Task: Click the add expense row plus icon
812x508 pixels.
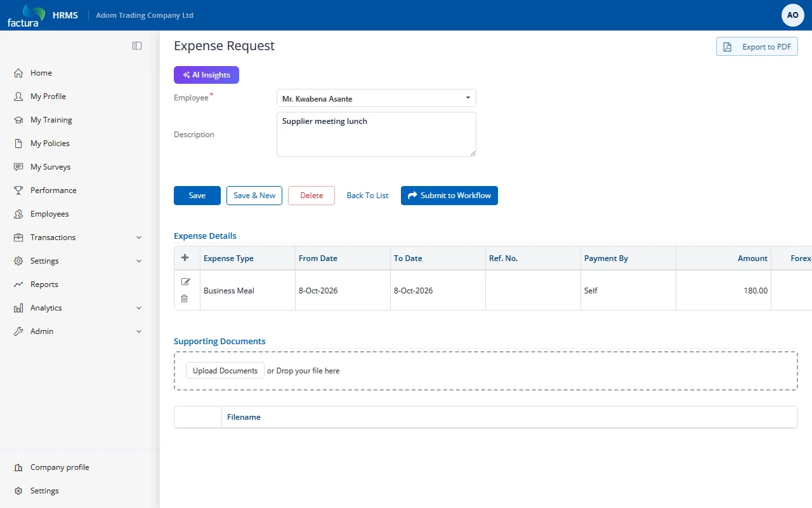Action: (x=185, y=258)
